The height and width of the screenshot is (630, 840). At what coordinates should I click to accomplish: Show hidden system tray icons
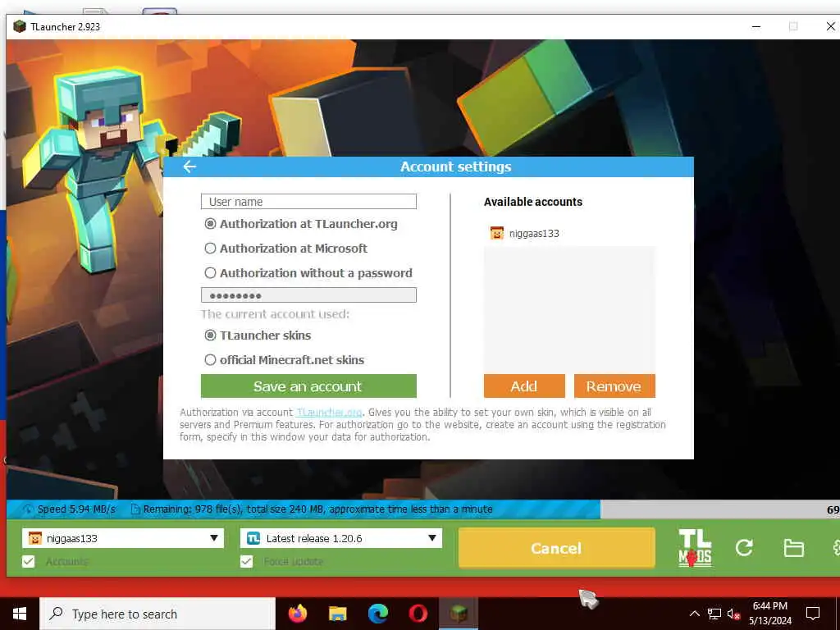[x=694, y=614]
